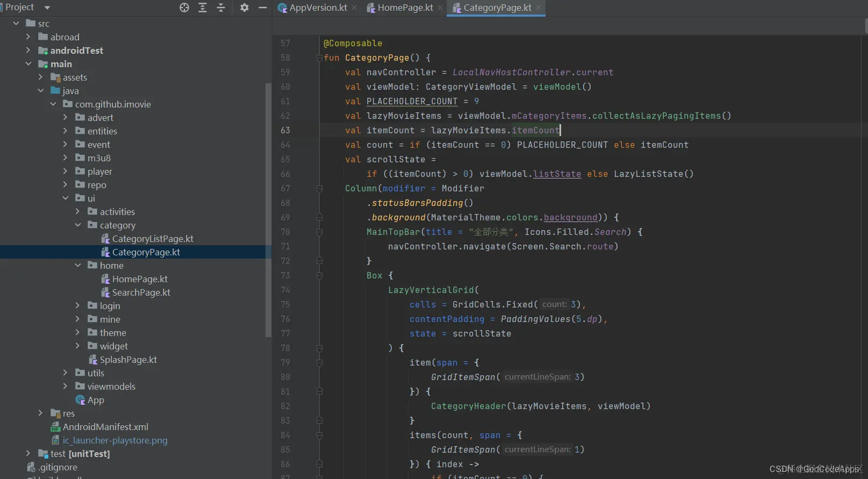Open SplashPage.kt file

128,360
